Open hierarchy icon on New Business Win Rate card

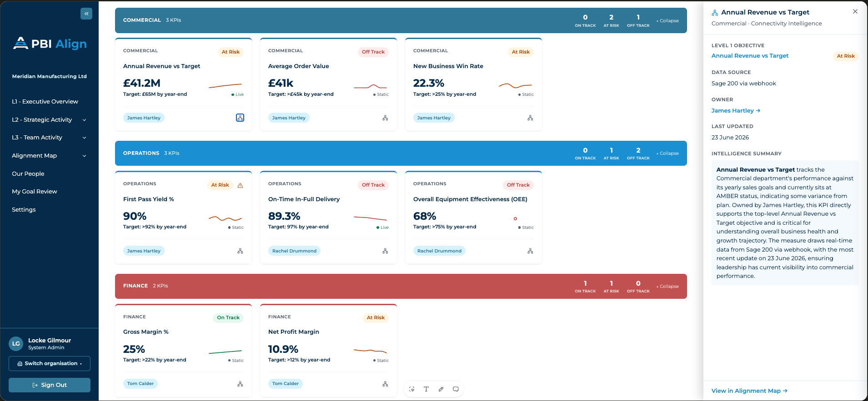(x=530, y=118)
